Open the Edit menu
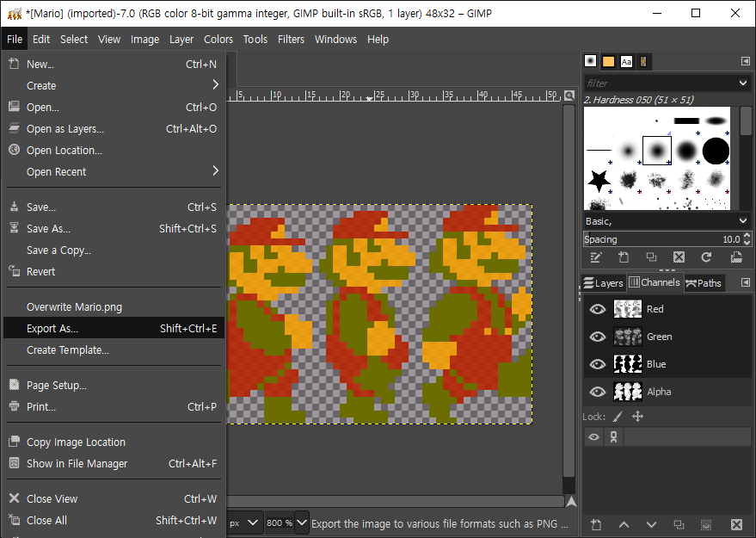This screenshot has height=538, width=756. [x=41, y=39]
